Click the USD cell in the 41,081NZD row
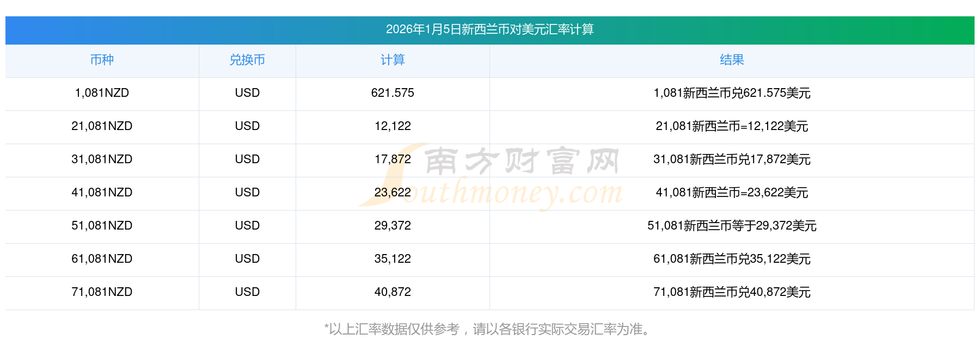 247,193
